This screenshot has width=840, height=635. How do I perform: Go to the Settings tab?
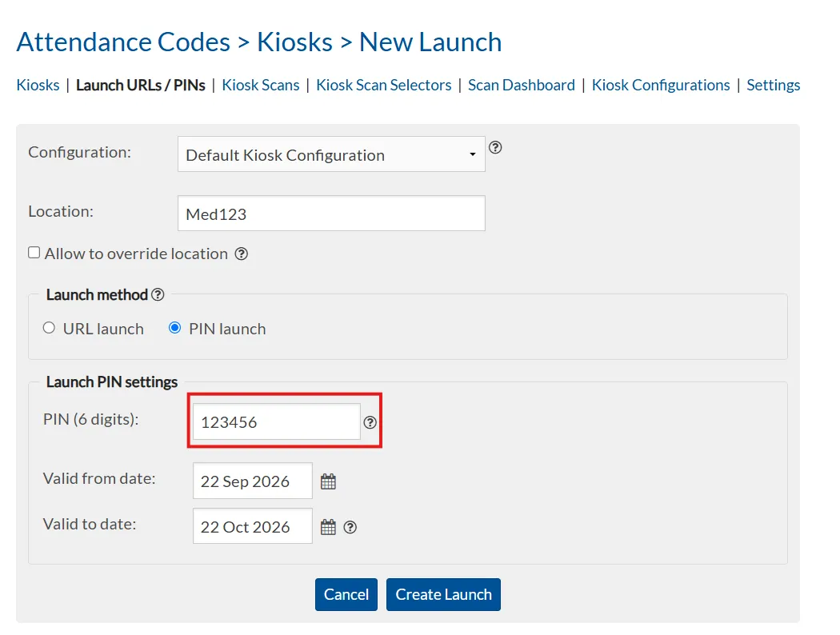[x=773, y=85]
